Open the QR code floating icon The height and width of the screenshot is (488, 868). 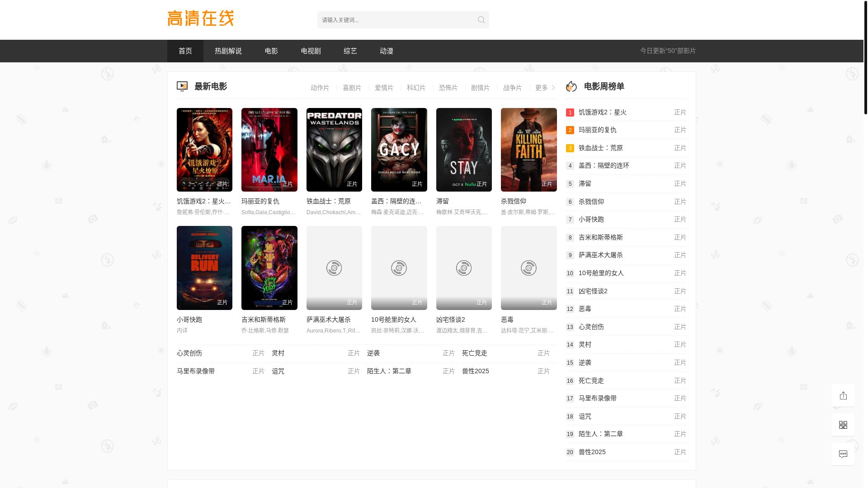coord(843,425)
